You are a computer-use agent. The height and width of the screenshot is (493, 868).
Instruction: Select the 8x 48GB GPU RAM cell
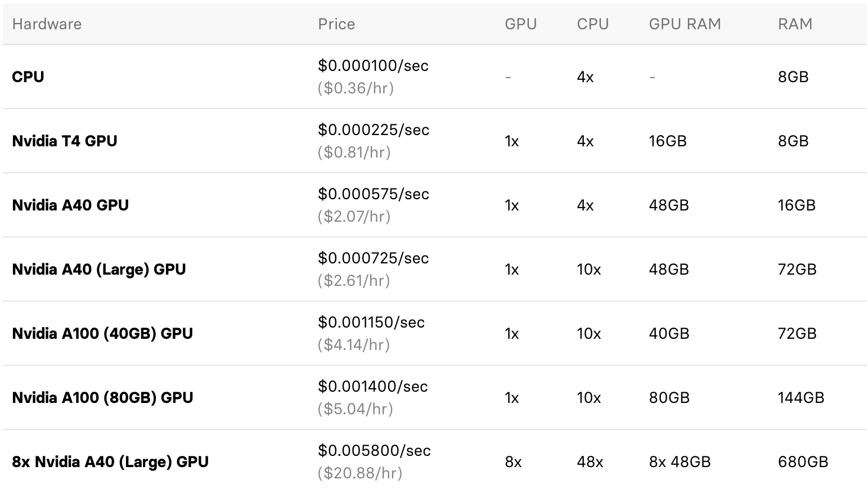[680, 462]
